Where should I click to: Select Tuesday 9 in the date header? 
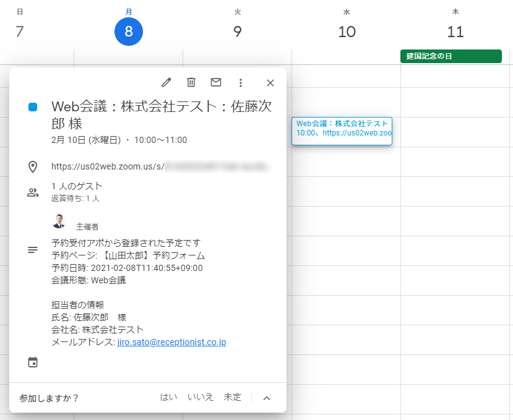point(238,32)
